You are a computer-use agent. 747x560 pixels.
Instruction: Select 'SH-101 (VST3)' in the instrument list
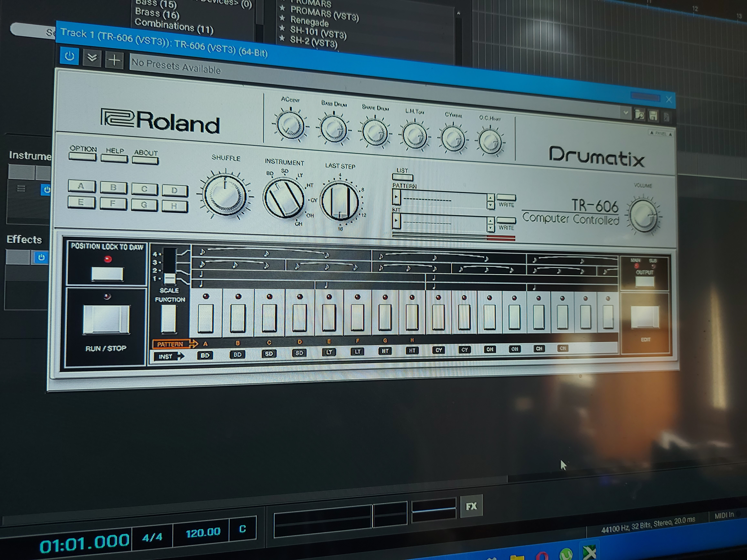click(x=318, y=33)
